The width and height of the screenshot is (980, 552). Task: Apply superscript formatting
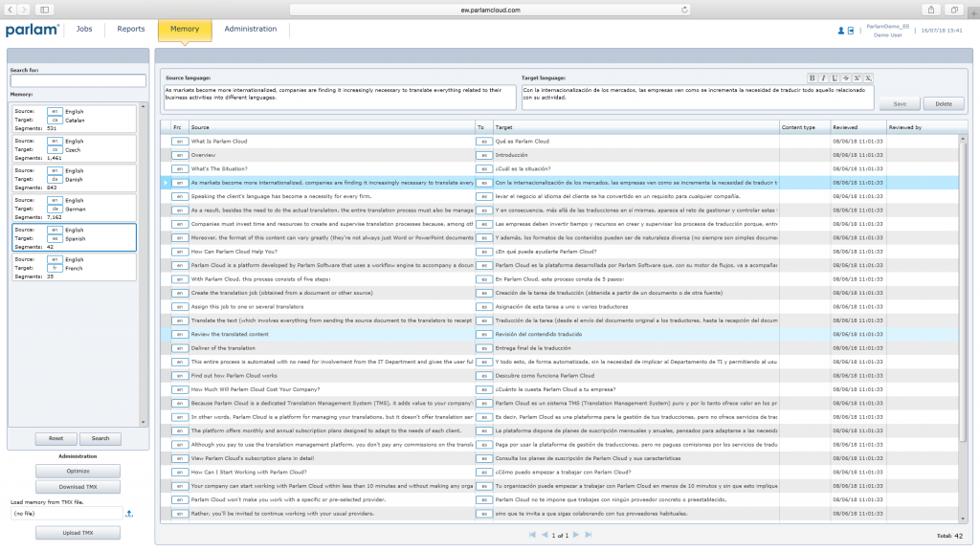857,78
